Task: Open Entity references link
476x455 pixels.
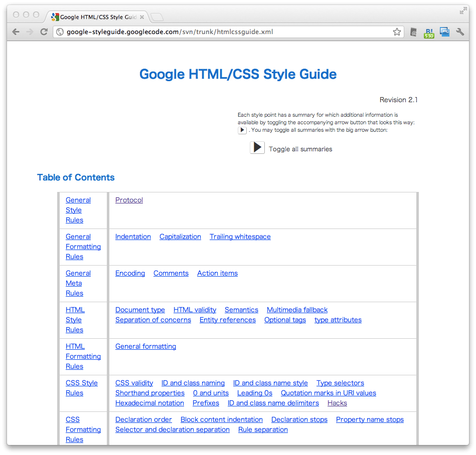Action: [228, 320]
